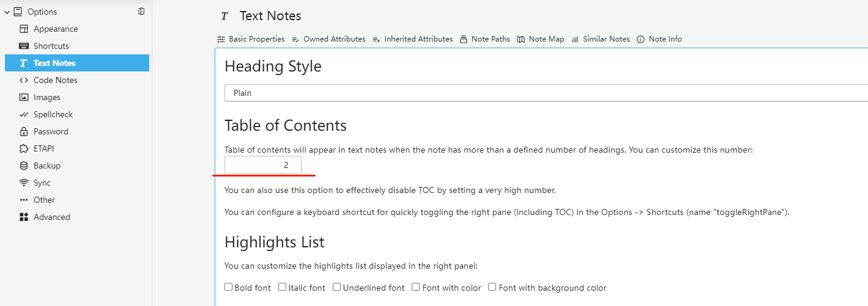
Task: Collapse the Options tree node
Action: [x=7, y=12]
